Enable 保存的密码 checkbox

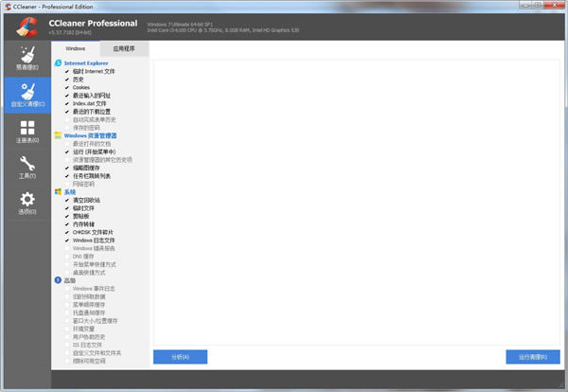tap(67, 128)
